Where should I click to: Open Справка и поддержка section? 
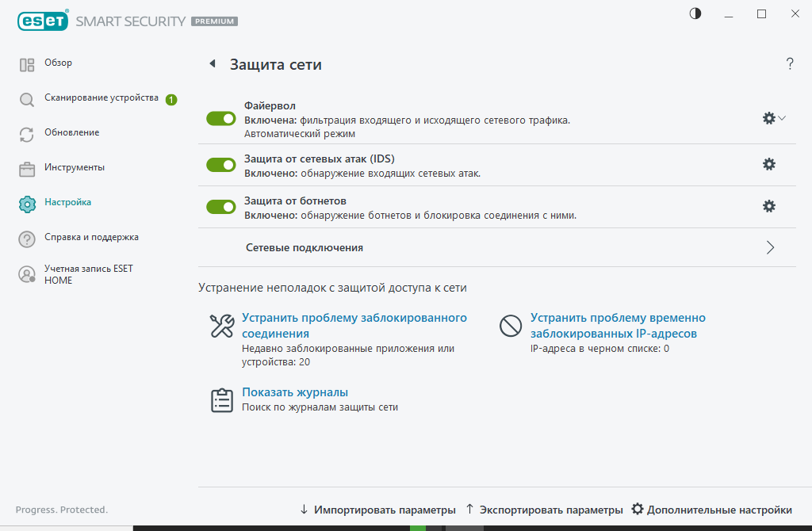pos(92,237)
